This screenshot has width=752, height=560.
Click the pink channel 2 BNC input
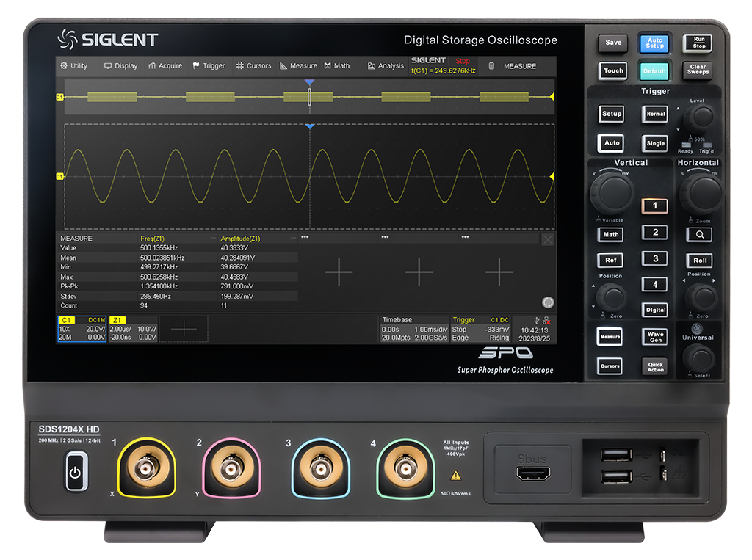click(x=231, y=468)
